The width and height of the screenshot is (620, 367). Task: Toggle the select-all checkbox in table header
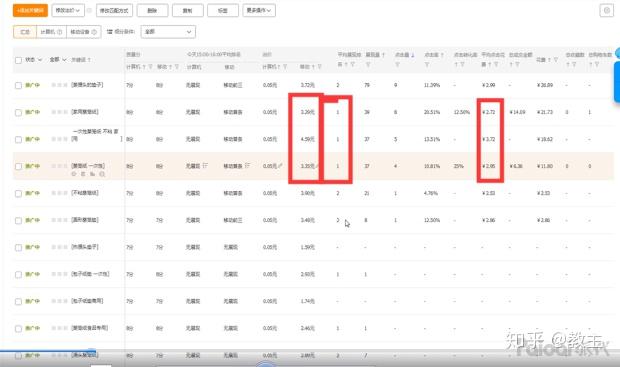pyautogui.click(x=18, y=60)
